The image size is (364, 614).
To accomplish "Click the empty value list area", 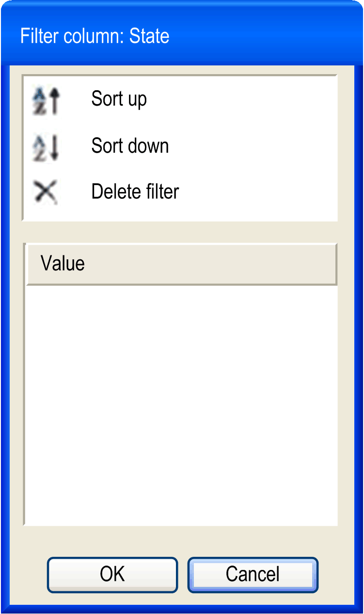I will pos(181,405).
